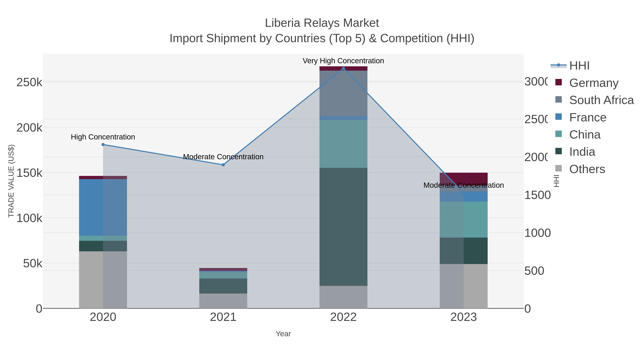Click the chart subtitle about Import Shipment by Countries

[322, 38]
